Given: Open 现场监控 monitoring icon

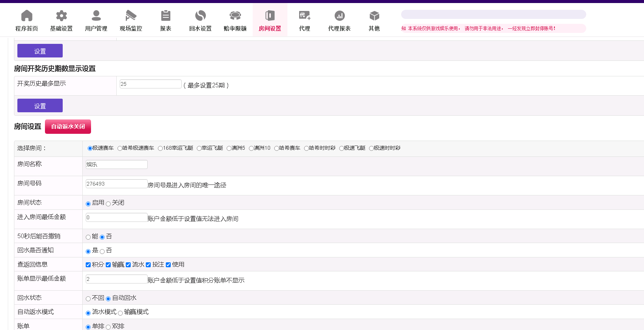Looking at the screenshot, I should pyautogui.click(x=131, y=16).
